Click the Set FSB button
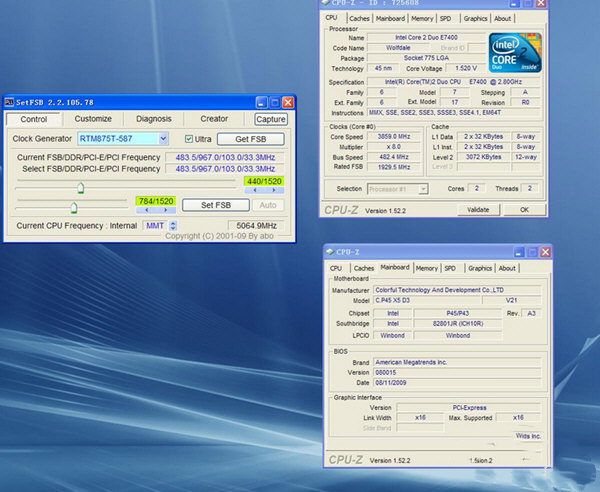The image size is (600, 492). (x=215, y=205)
